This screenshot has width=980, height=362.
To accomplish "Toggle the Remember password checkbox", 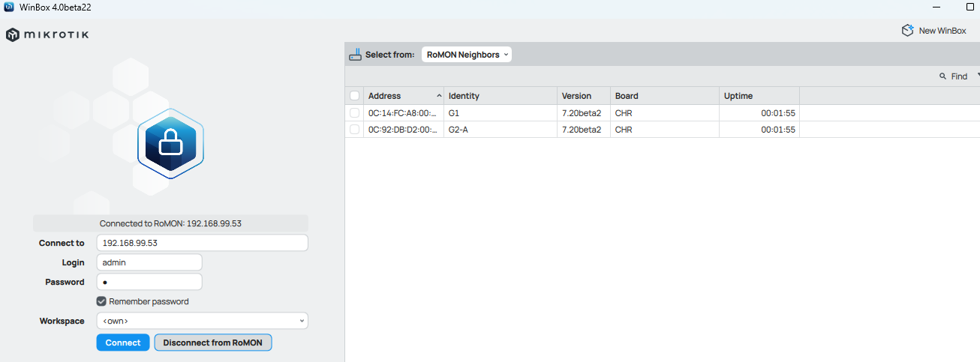I will click(x=101, y=301).
